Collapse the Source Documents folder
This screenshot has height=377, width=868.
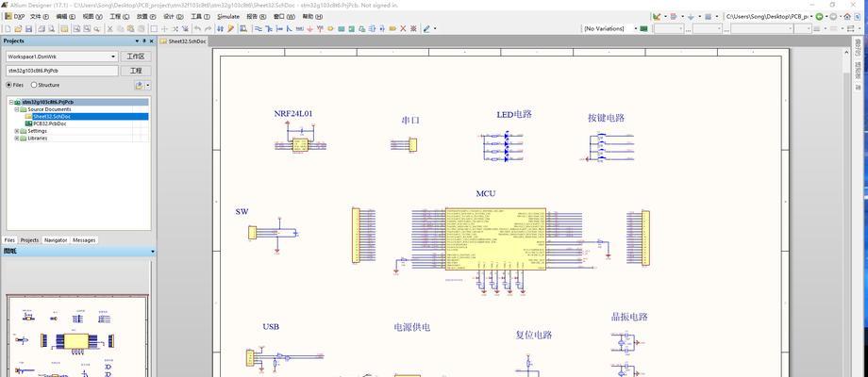[x=17, y=109]
